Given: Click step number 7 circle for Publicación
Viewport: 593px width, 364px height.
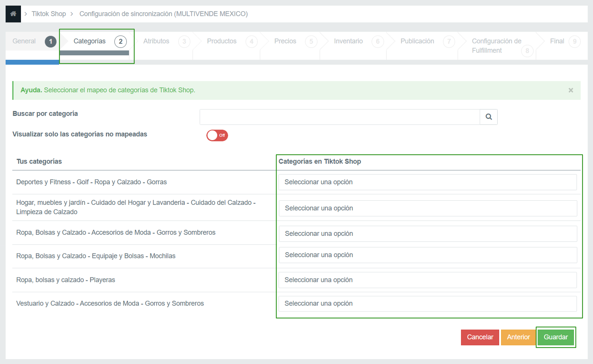Looking at the screenshot, I should (449, 41).
